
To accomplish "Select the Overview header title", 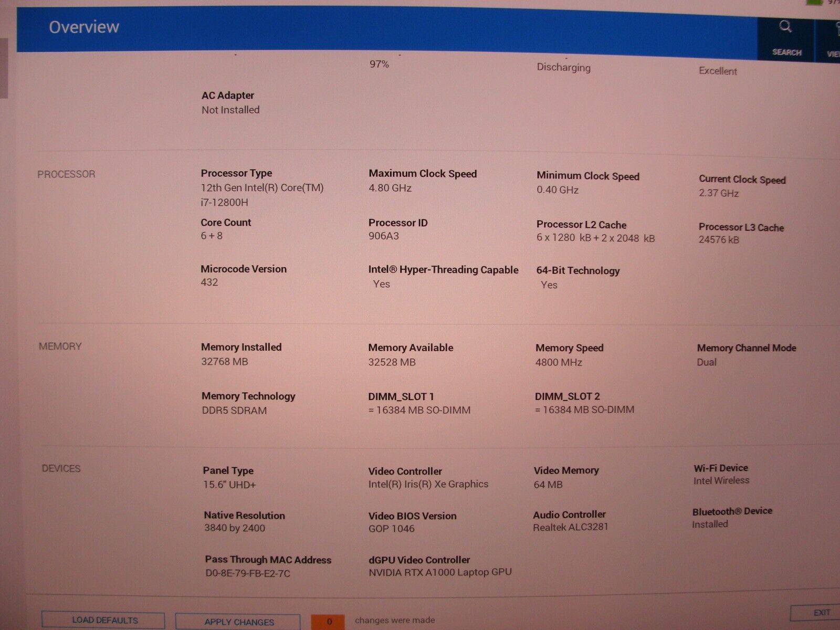I will click(x=84, y=27).
